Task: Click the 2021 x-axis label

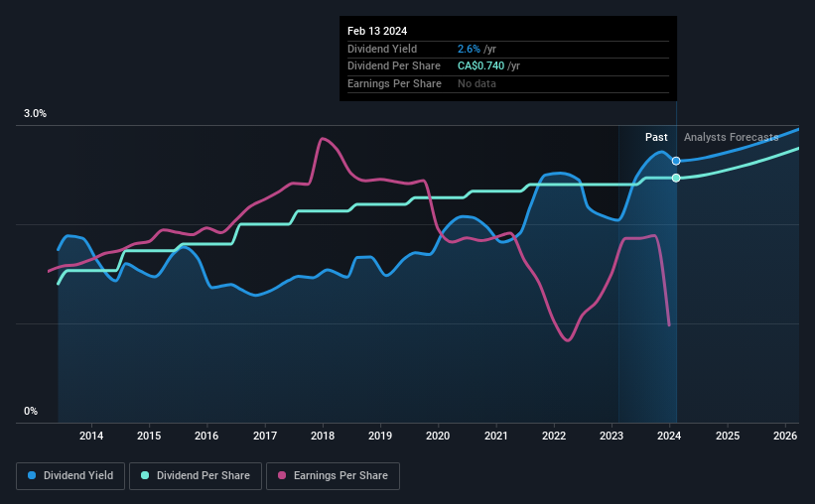Action: [x=496, y=436]
